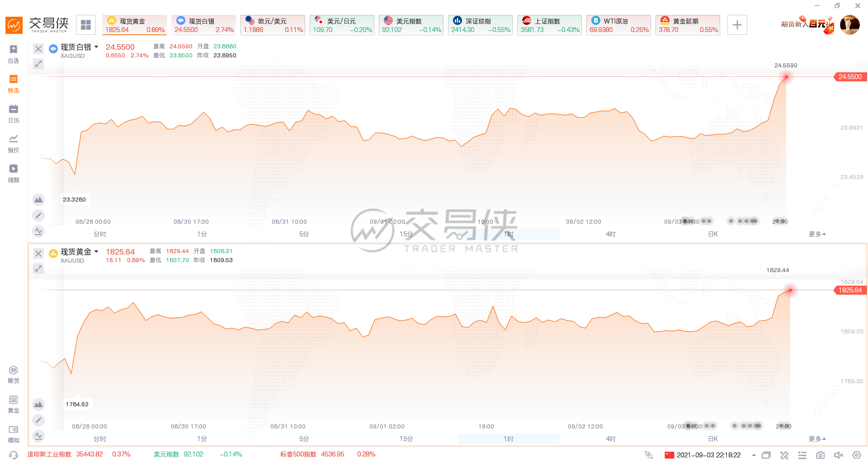Viewport: 868px width, 461px height.
Task: Add a new quote with plus button
Action: 737,25
